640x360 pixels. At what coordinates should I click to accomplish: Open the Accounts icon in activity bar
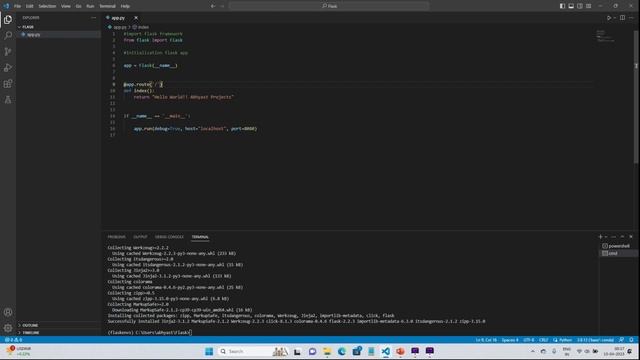[8, 312]
